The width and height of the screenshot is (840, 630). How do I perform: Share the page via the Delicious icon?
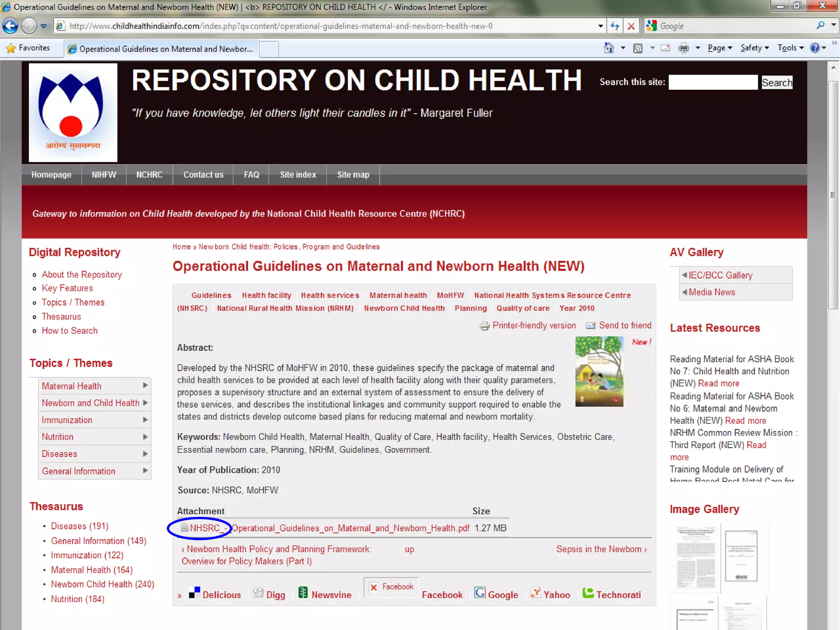click(194, 593)
